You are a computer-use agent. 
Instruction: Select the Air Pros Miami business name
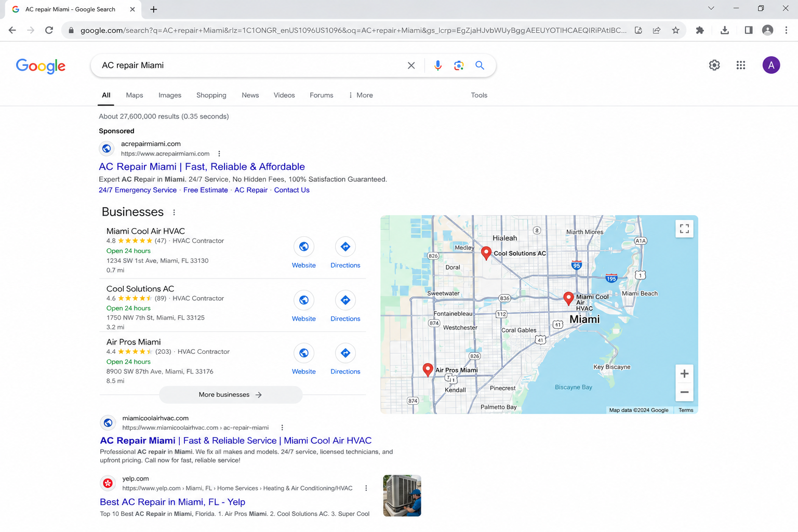click(134, 342)
